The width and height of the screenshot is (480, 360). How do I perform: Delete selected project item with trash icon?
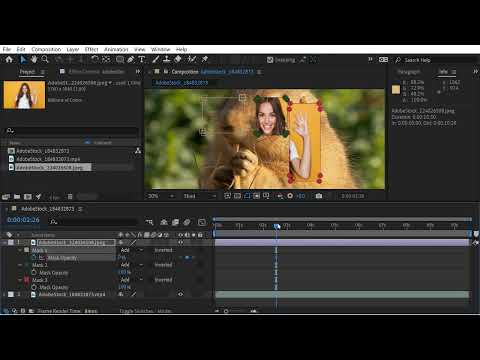[70, 197]
